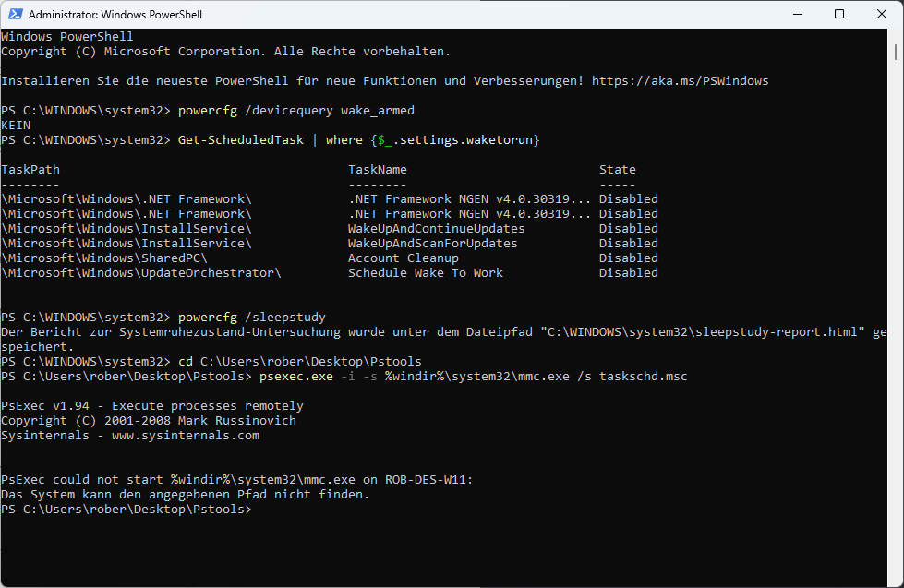904x588 pixels.
Task: Click the 'TaskName' column header
Action: pos(377,170)
